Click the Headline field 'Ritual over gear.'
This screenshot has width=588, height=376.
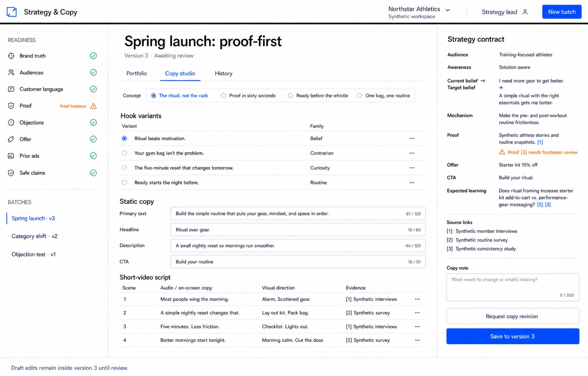coord(298,230)
